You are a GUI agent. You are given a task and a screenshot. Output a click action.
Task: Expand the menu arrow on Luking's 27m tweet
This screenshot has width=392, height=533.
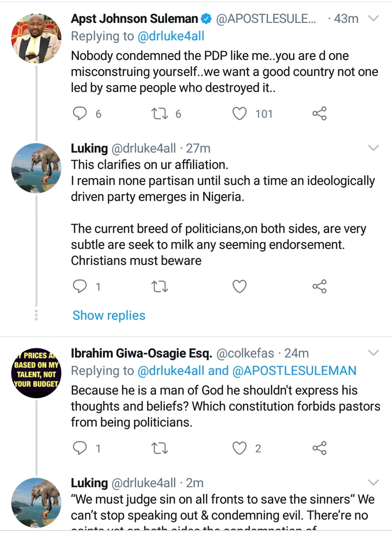click(373, 148)
